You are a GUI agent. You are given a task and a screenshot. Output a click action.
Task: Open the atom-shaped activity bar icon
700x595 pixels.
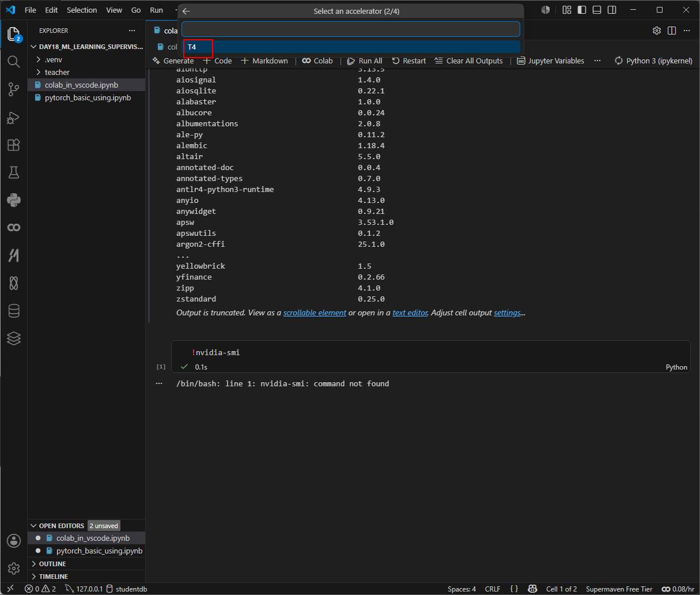tap(14, 283)
